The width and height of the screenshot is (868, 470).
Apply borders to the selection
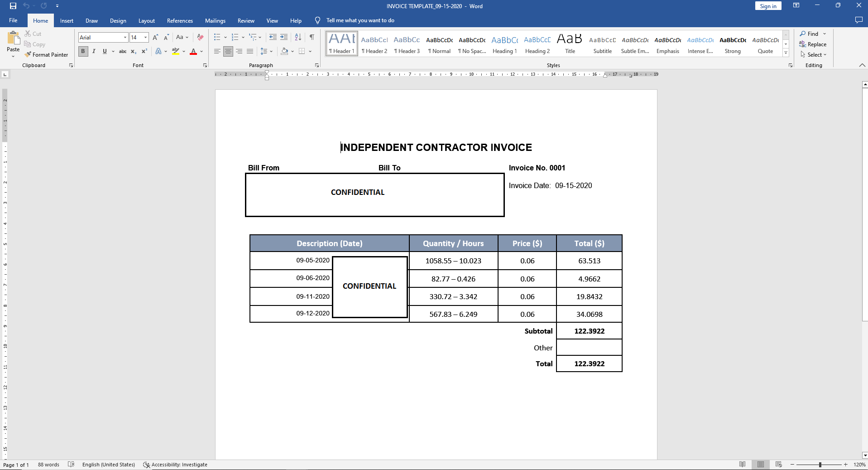(302, 52)
